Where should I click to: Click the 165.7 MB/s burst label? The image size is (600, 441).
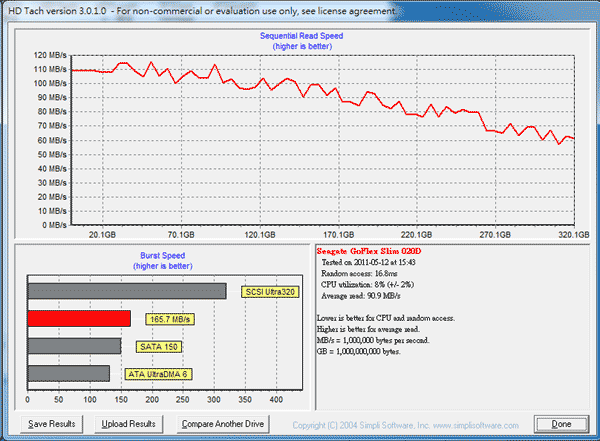pos(170,319)
